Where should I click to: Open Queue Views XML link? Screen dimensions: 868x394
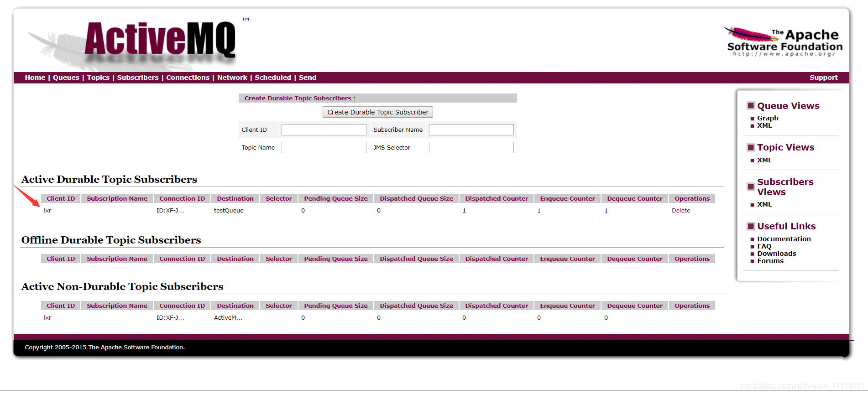coord(765,125)
